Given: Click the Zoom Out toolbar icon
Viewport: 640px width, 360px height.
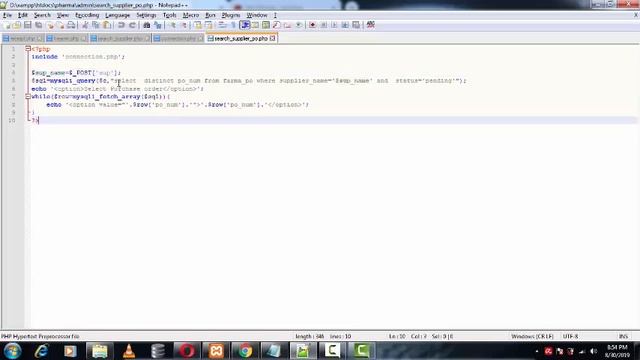Looking at the screenshot, I should pos(183,25).
